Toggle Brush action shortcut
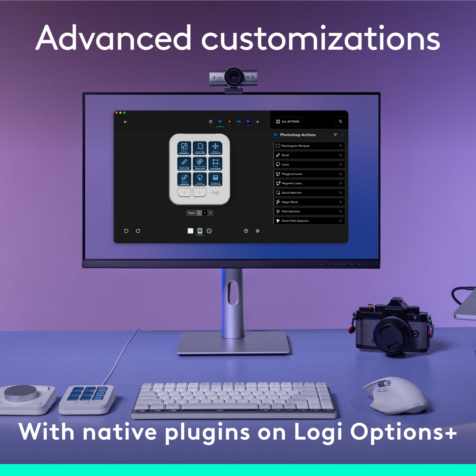Viewport: 476px width, 476px height. point(341,155)
